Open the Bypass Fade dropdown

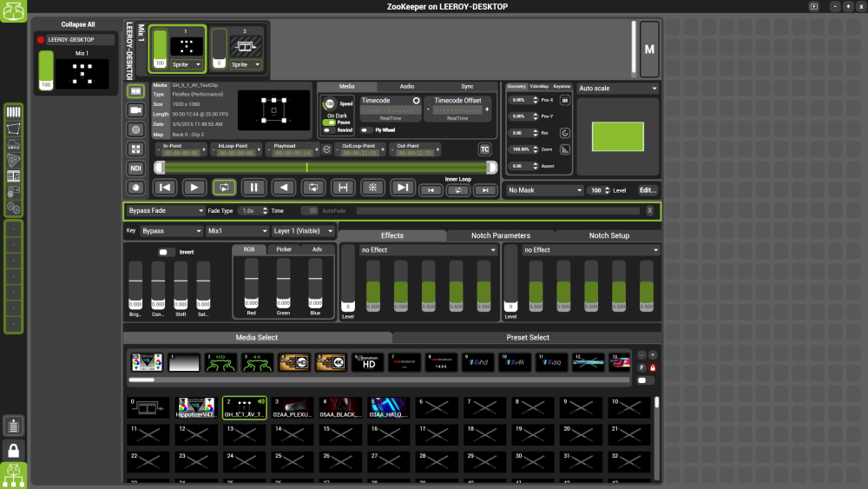[x=165, y=210]
